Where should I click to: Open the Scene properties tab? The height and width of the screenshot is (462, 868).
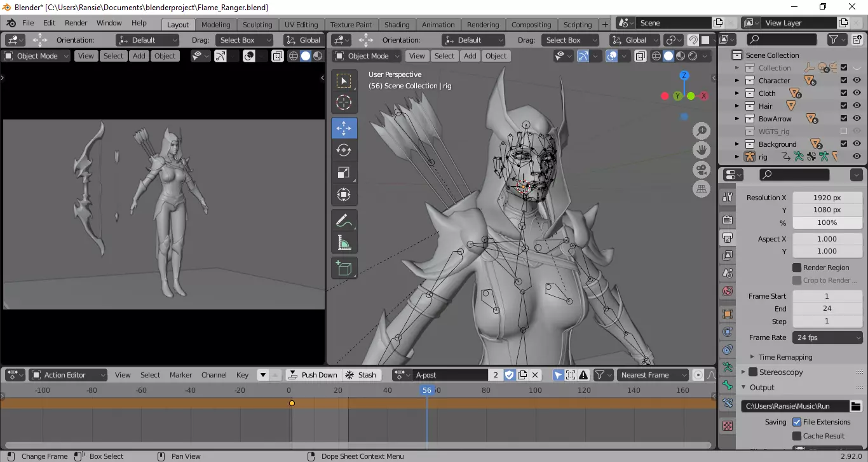[728, 273]
